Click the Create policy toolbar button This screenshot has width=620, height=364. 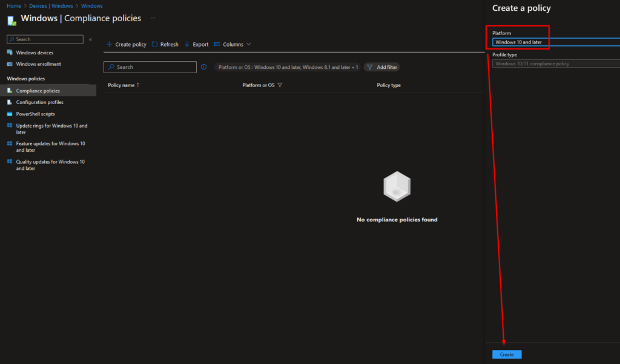click(126, 44)
